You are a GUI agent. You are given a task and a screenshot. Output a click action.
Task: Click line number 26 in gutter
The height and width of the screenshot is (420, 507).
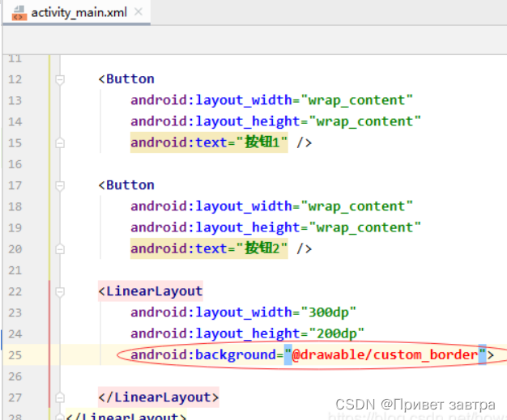pyautogui.click(x=15, y=376)
